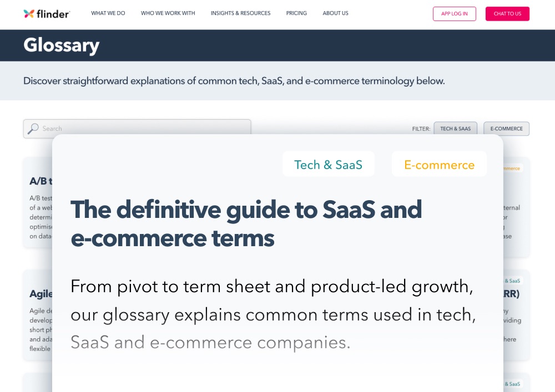
Task: Switch to the E-commerce category tab
Action: point(439,164)
